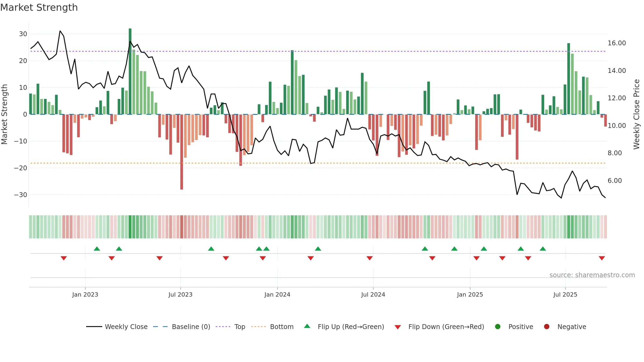Click the 14.00 price axis tick
Image resolution: width=644 pixels, height=362 pixels.
(617, 71)
